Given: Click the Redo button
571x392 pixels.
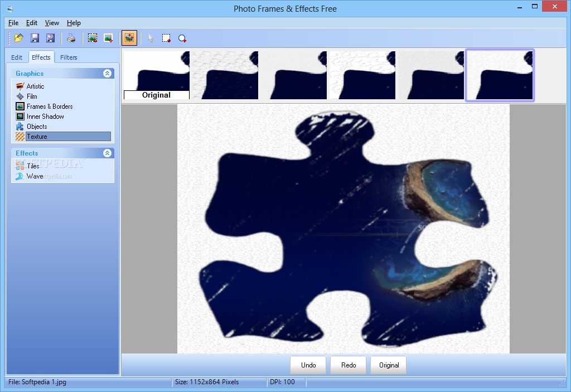Looking at the screenshot, I should [x=349, y=365].
